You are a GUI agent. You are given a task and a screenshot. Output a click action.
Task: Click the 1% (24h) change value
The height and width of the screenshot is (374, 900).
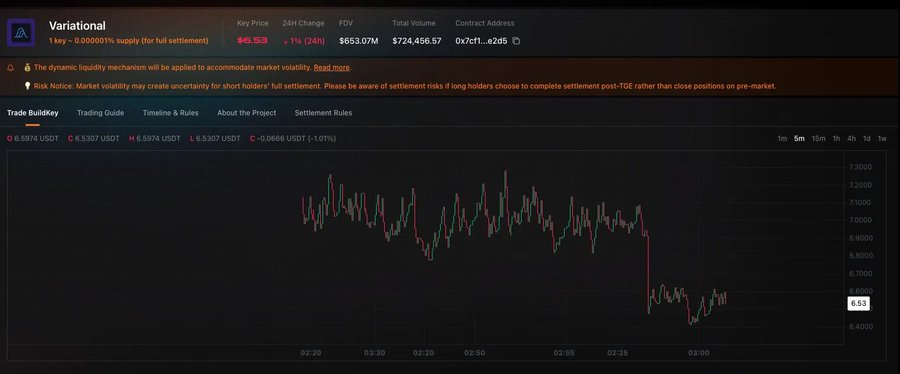click(304, 41)
